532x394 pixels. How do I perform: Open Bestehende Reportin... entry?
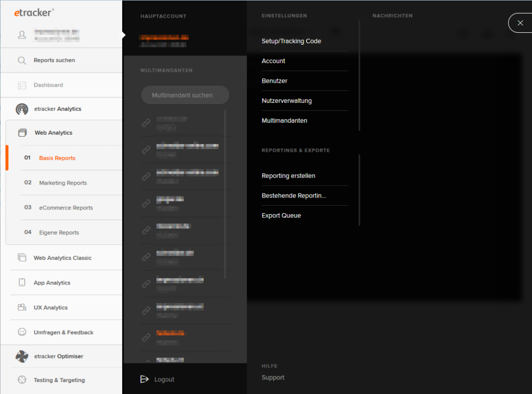pyautogui.click(x=294, y=195)
